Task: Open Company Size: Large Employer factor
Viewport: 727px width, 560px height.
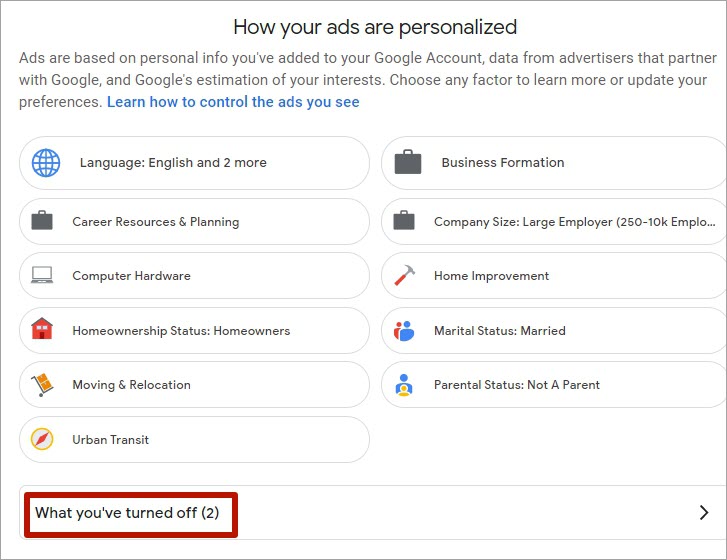Action: tap(554, 222)
